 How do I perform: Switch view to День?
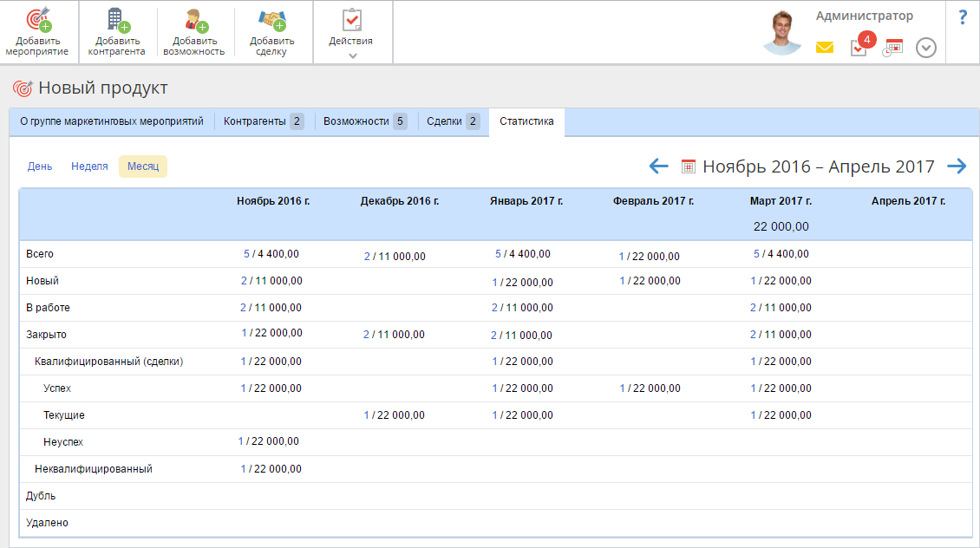coord(40,166)
